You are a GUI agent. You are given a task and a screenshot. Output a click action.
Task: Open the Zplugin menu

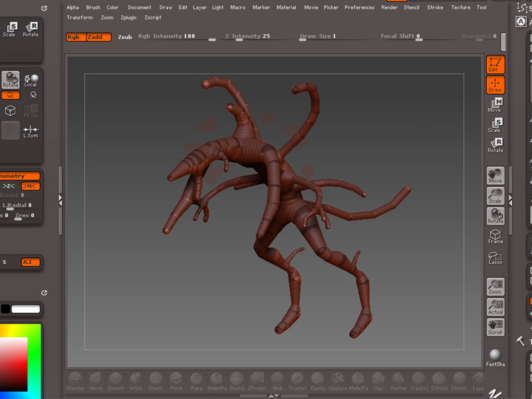pyautogui.click(x=128, y=18)
